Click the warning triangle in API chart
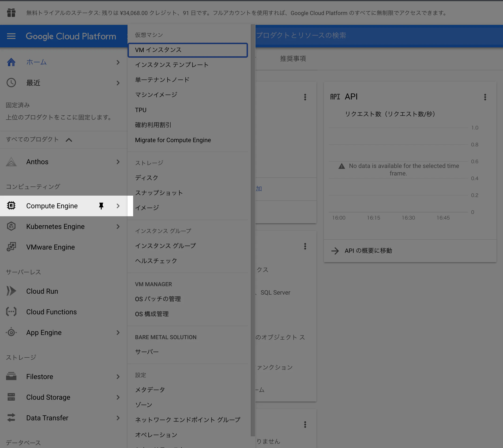This screenshot has width=503, height=448. 342,166
